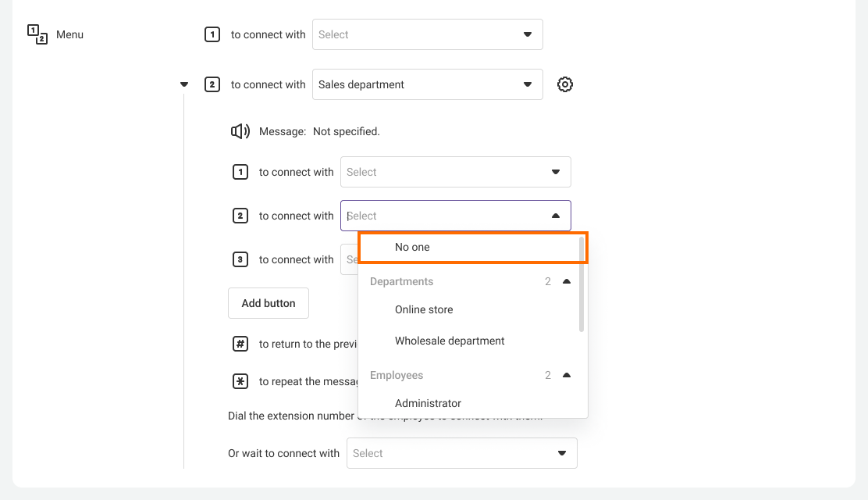Select 'Wholesale department' option
Image resolution: width=868 pixels, height=500 pixels.
(450, 341)
